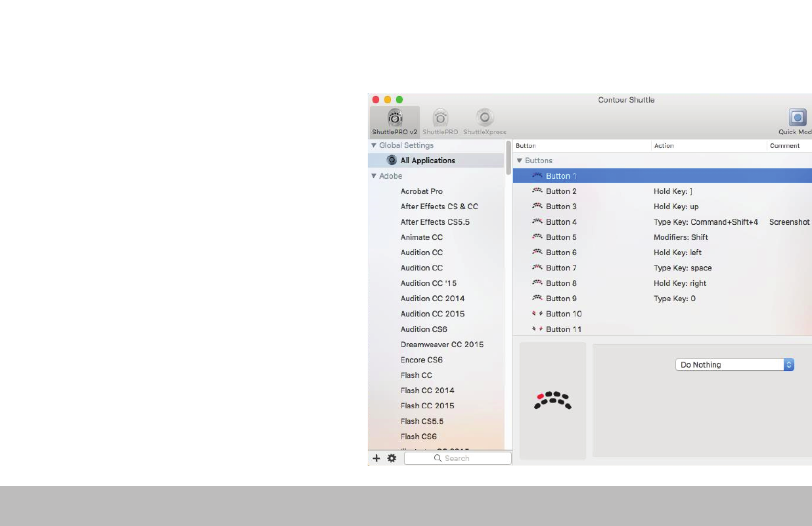Viewport: 812px width, 526px height.
Task: Select Flash CC 2014
Action: point(428,391)
